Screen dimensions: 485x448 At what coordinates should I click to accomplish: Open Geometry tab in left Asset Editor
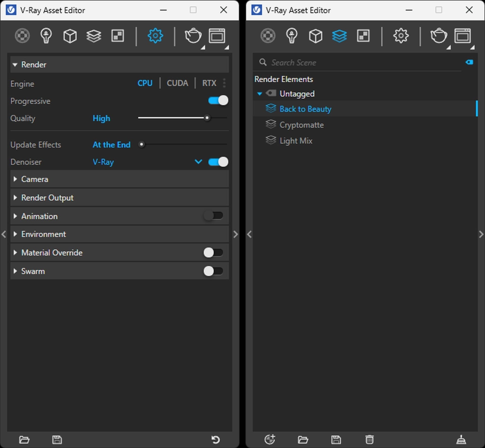pyautogui.click(x=70, y=36)
